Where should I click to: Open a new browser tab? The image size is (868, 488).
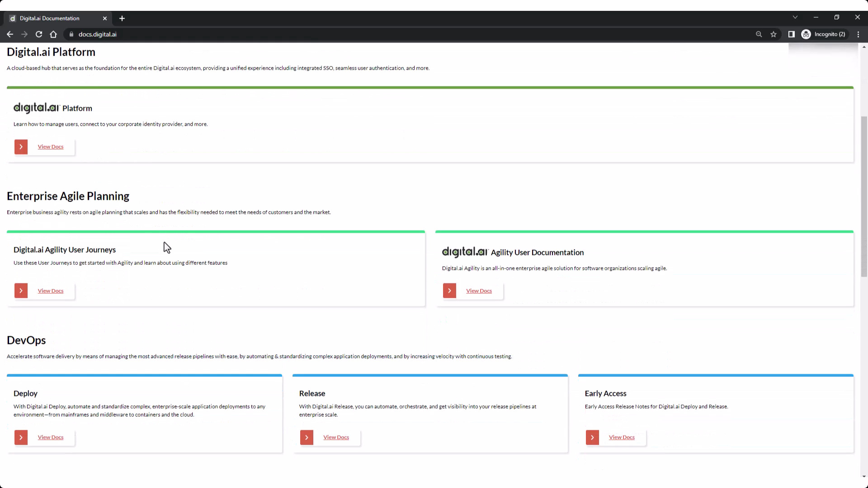point(122,19)
